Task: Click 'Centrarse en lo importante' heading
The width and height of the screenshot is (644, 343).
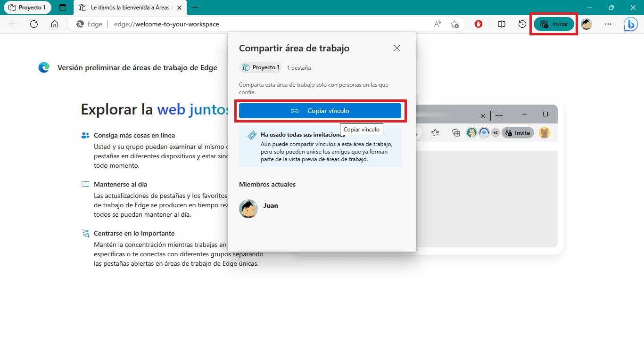Action: coord(134,233)
